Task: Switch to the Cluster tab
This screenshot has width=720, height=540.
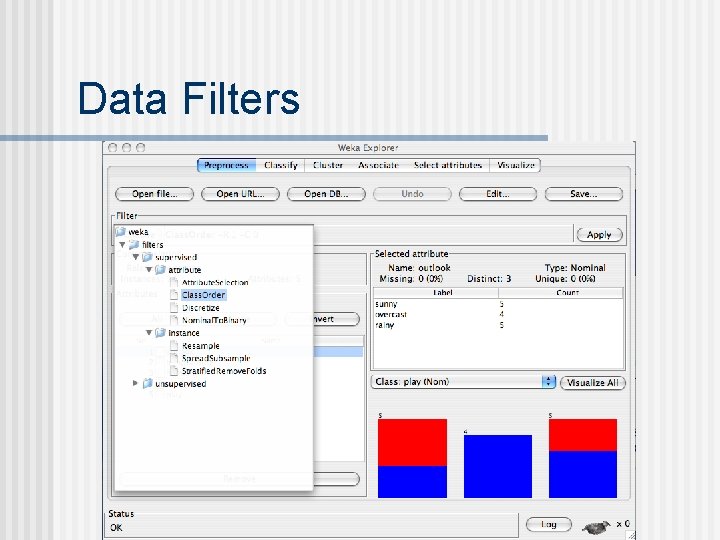Action: [x=328, y=165]
